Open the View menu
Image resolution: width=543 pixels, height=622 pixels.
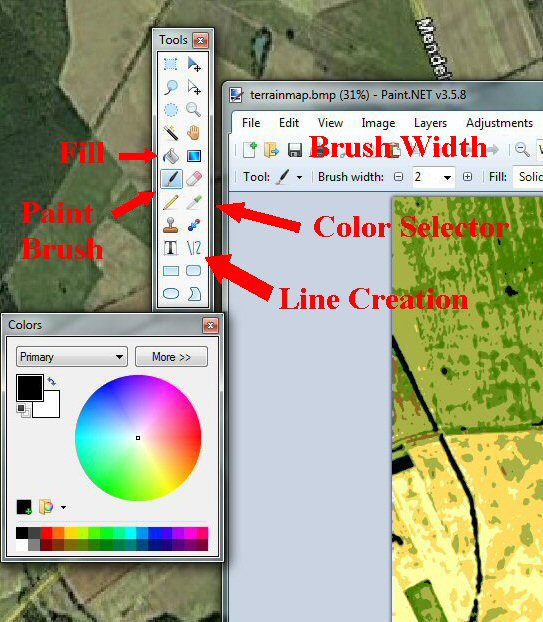(x=330, y=123)
